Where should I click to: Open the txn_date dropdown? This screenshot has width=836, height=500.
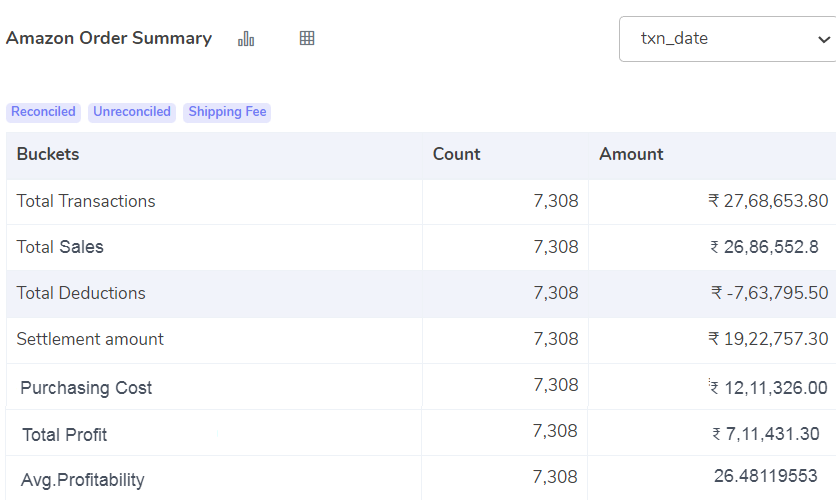(x=727, y=39)
